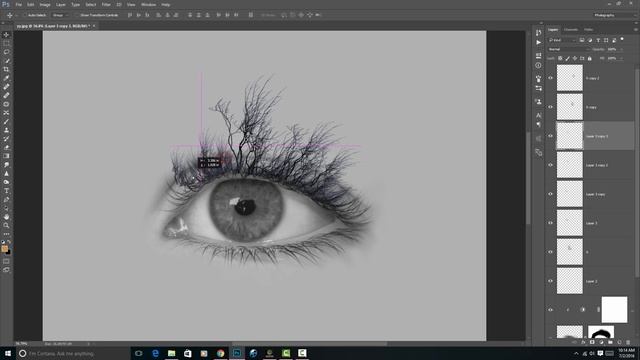The width and height of the screenshot is (640, 360).
Task: Hide the 'Layer 3 copy 3' layer
Action: tap(550, 136)
